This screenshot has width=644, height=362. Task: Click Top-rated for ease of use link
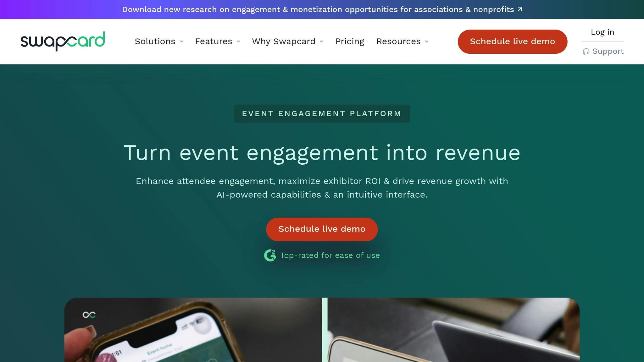coord(330,255)
